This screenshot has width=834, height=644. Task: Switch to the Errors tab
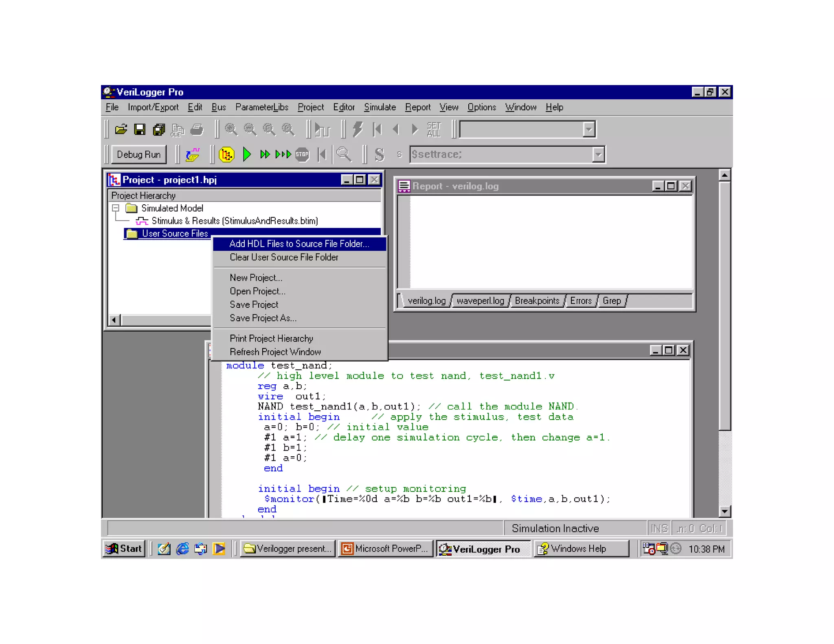pyautogui.click(x=581, y=300)
